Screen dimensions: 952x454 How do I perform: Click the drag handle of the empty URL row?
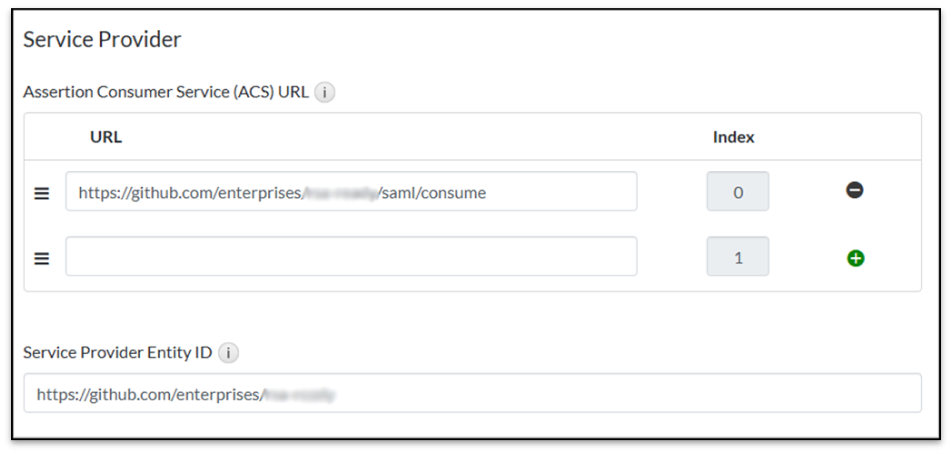42,258
